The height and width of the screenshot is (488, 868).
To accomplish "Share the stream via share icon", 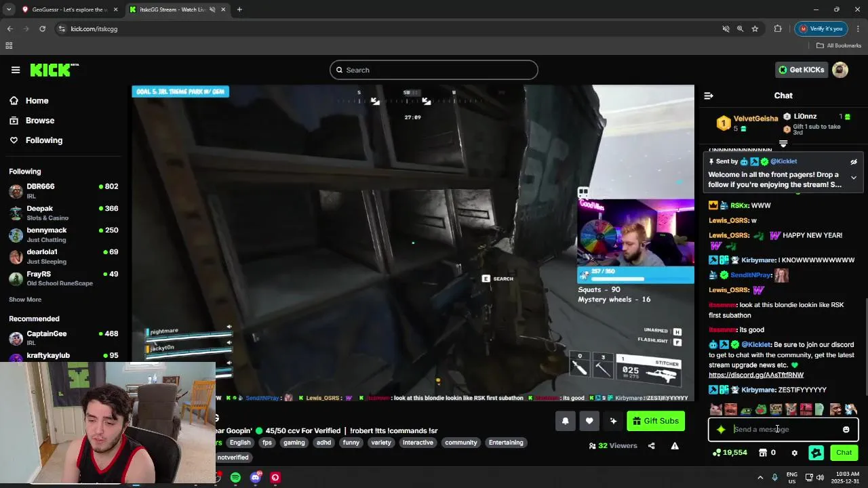I will pyautogui.click(x=652, y=446).
